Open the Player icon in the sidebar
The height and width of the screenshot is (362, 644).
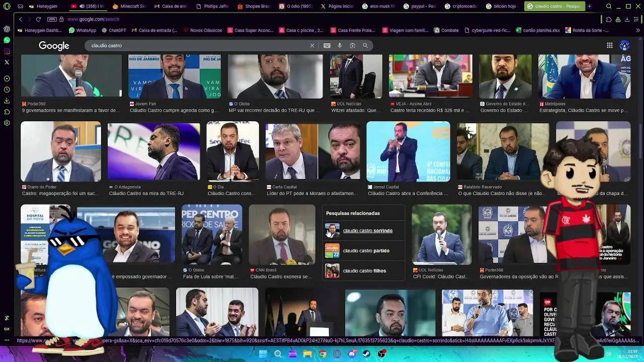coord(7,78)
